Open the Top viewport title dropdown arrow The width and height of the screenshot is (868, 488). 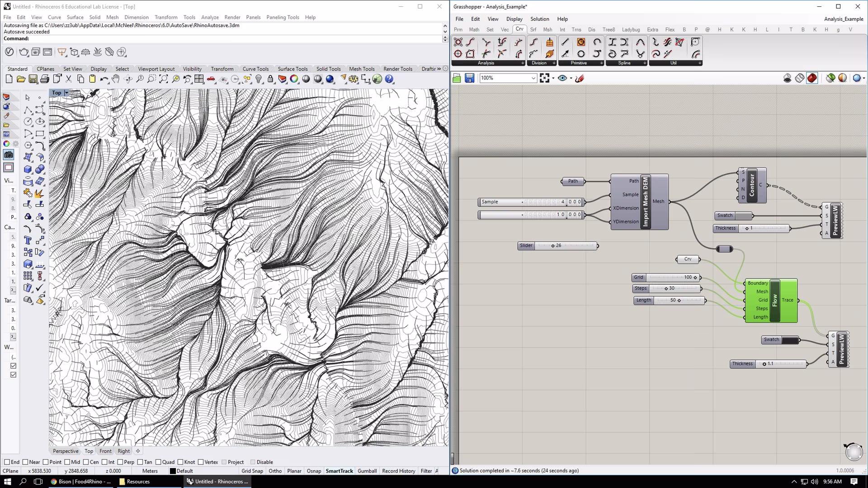pyautogui.click(x=66, y=93)
